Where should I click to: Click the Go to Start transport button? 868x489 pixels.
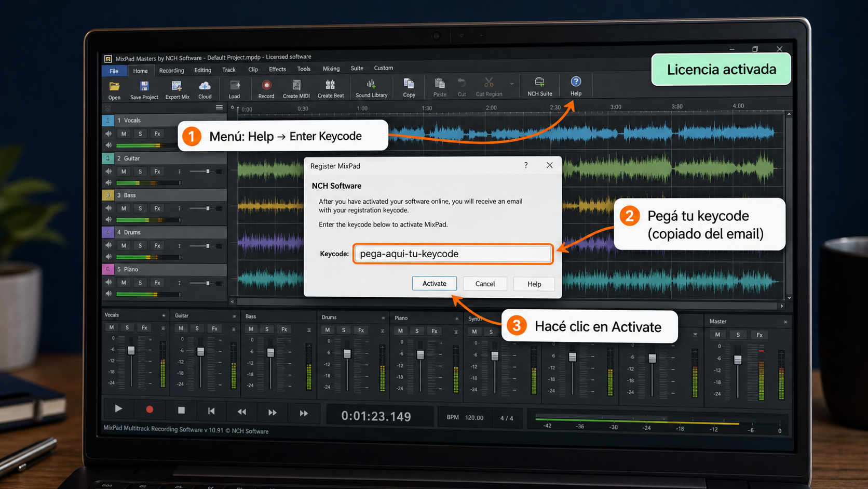coord(211,411)
